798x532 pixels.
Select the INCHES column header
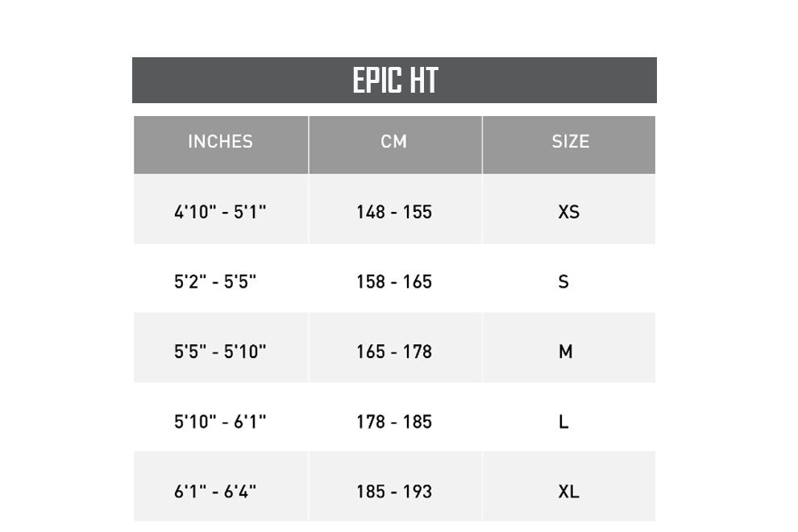pos(221,145)
